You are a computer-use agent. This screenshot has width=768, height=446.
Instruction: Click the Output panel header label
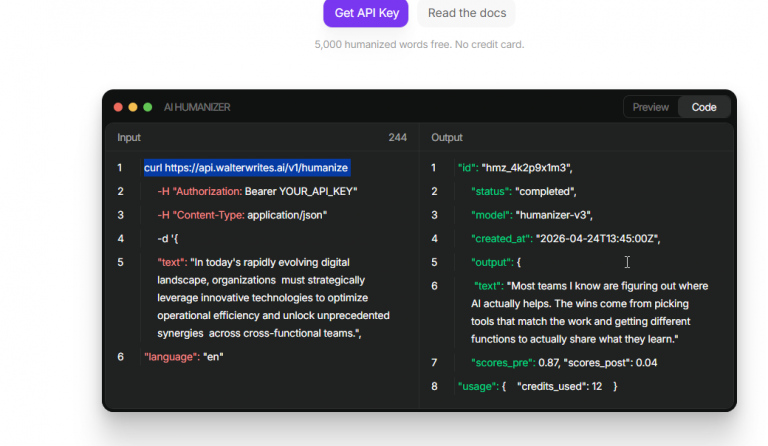447,138
